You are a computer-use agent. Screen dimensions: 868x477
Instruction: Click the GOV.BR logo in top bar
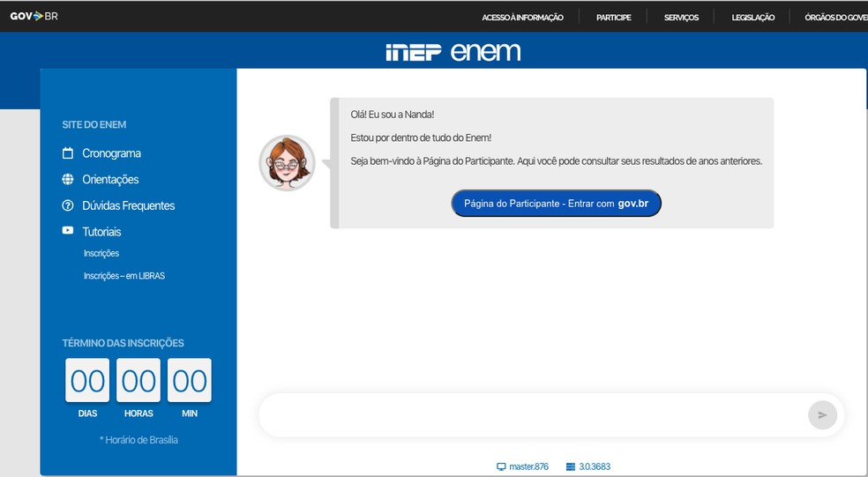click(34, 16)
